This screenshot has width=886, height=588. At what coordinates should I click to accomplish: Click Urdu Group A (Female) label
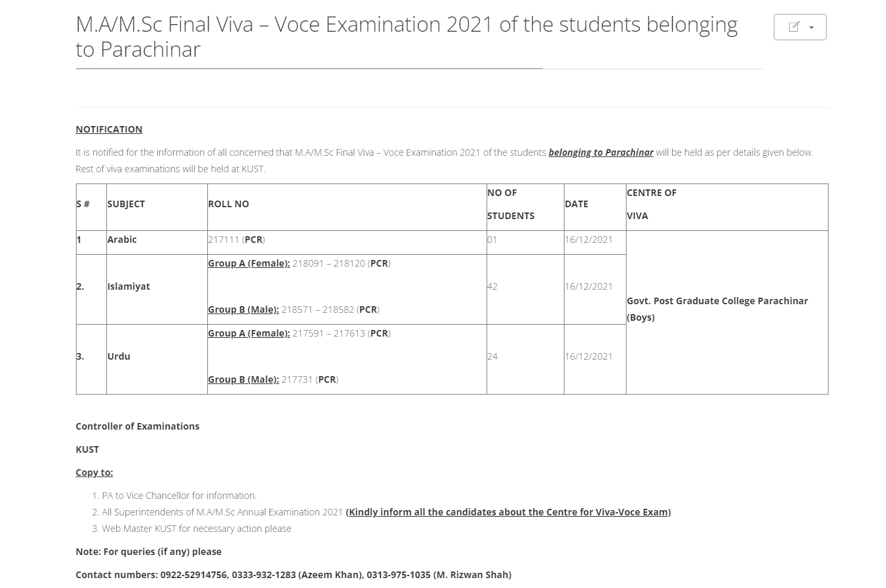click(249, 333)
